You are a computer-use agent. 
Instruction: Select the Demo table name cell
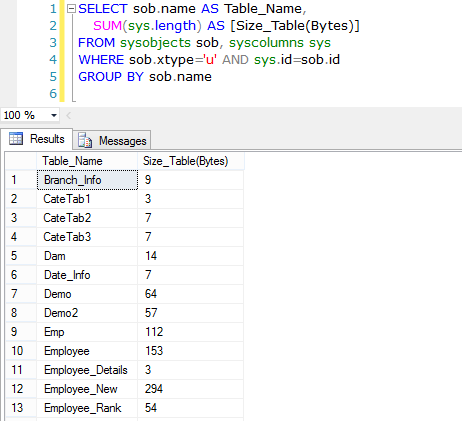click(87, 294)
